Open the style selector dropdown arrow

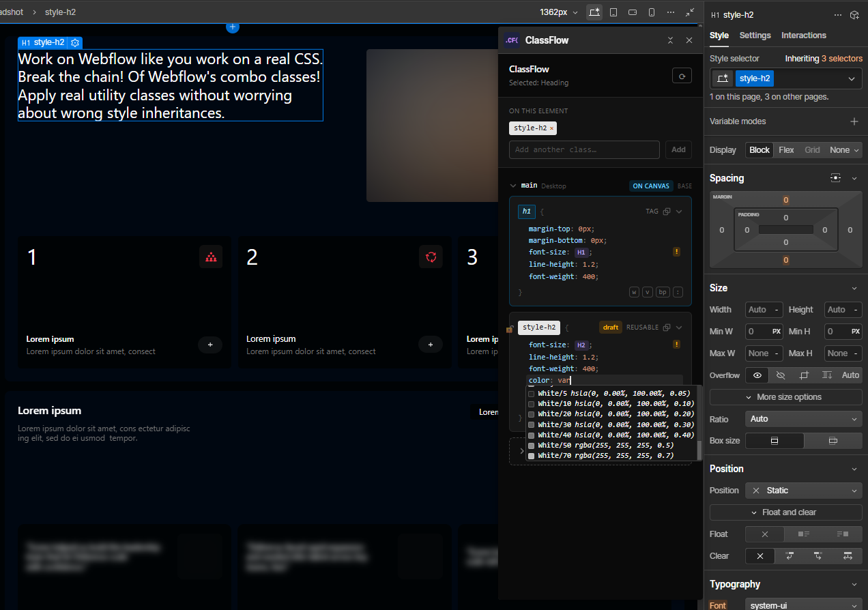point(852,79)
